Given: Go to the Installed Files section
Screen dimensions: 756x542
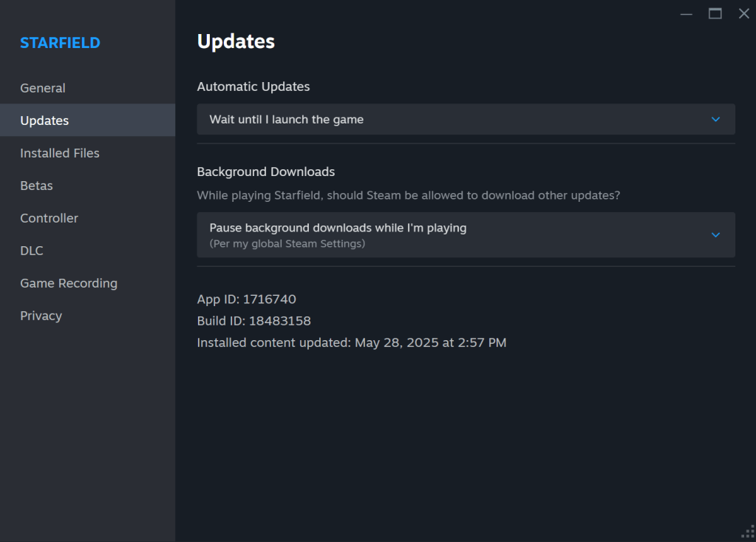Looking at the screenshot, I should tap(60, 153).
